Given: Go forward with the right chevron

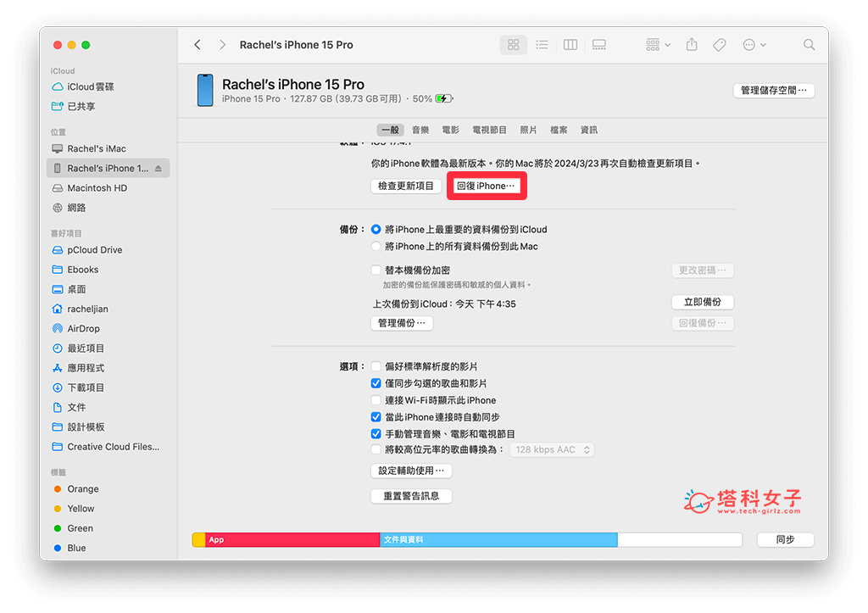Looking at the screenshot, I should pyautogui.click(x=222, y=45).
